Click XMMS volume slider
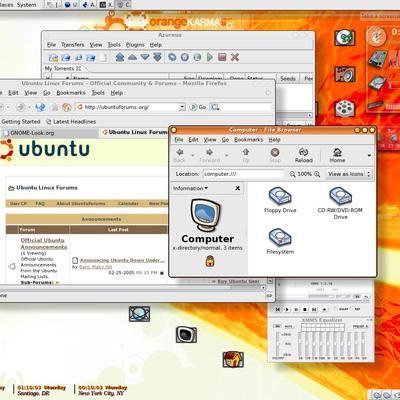 pos(321,296)
